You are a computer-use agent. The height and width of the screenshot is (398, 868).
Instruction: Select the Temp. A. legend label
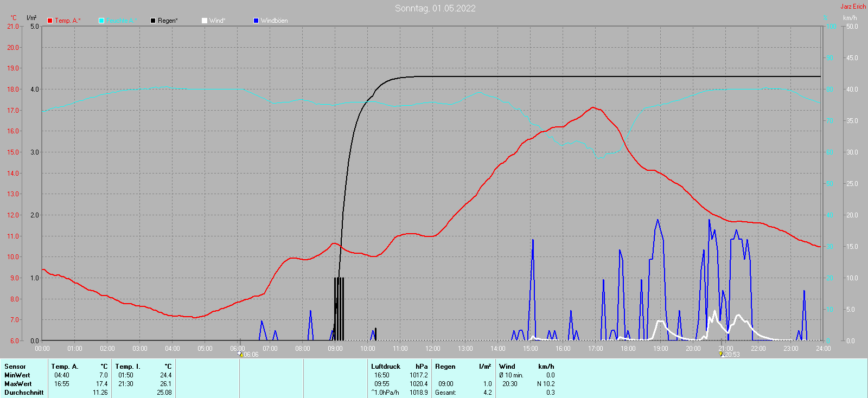[x=68, y=21]
